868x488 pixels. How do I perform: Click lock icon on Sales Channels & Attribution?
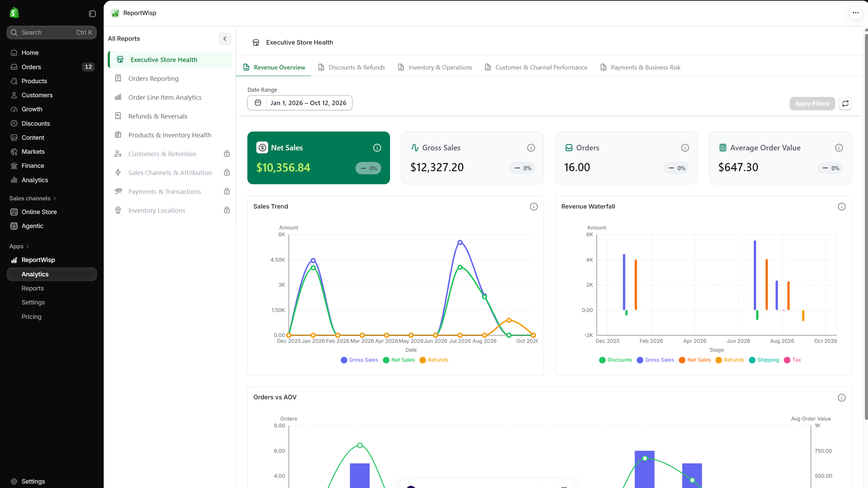(x=226, y=173)
